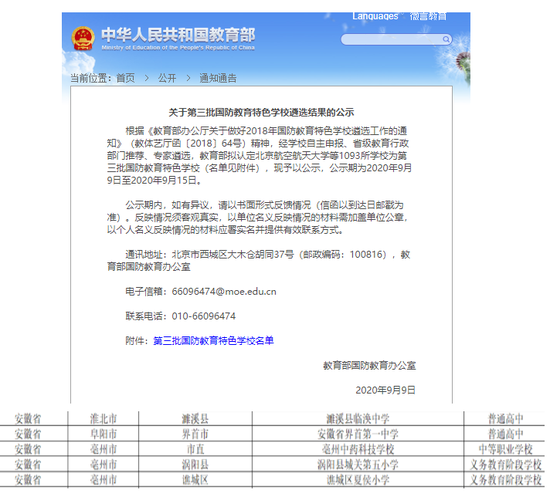The height and width of the screenshot is (500, 550).
Task: Click the notice title 关于第三批国防教育特色学校遴选结果的公示
Action: [261, 113]
